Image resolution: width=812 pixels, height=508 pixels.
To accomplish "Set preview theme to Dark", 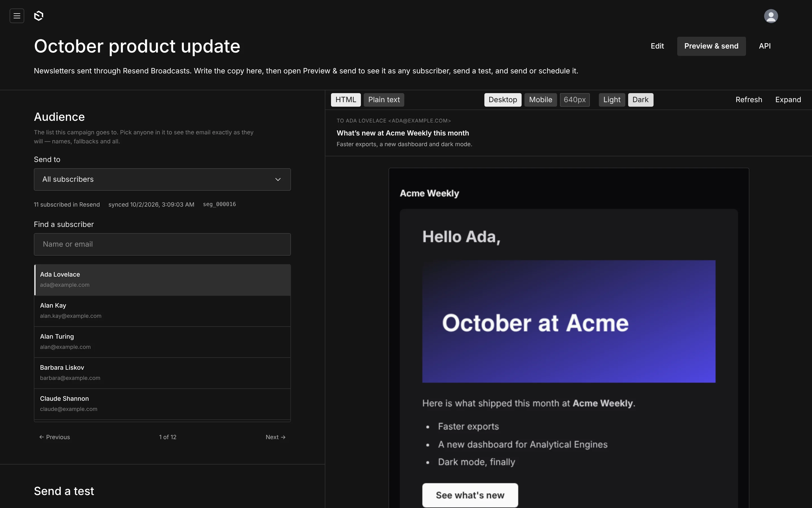I will (640, 100).
